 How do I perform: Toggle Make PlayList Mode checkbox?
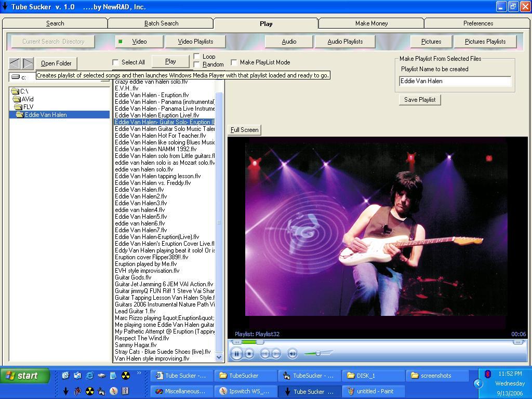coord(234,62)
